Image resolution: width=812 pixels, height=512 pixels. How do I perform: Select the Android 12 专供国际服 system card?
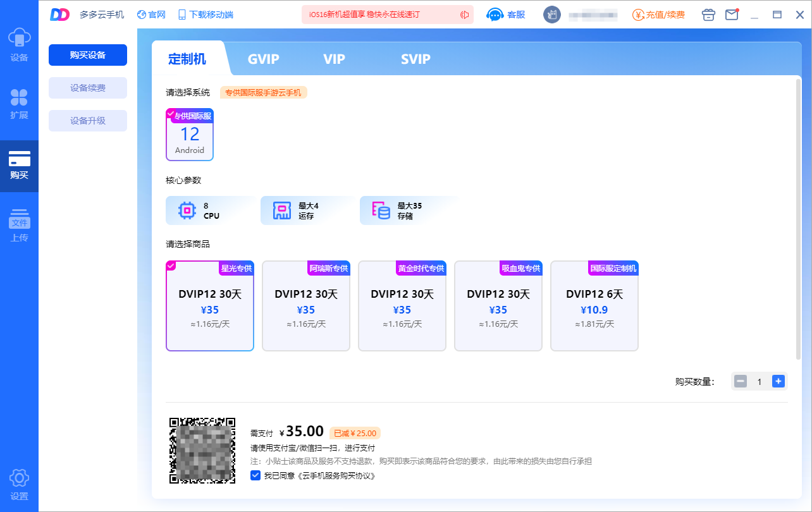(190, 135)
